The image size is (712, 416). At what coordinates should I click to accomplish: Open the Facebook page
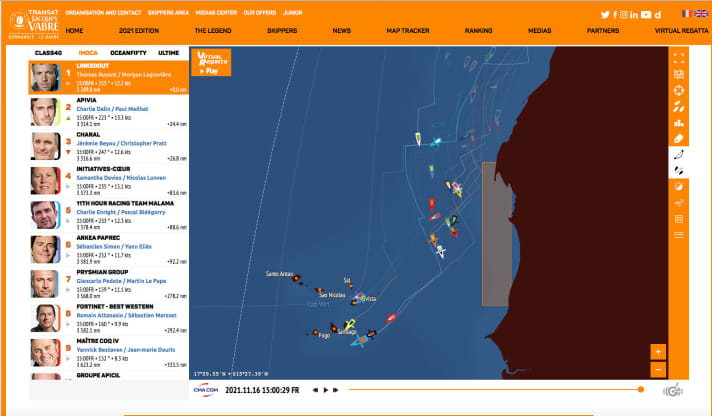click(x=615, y=15)
